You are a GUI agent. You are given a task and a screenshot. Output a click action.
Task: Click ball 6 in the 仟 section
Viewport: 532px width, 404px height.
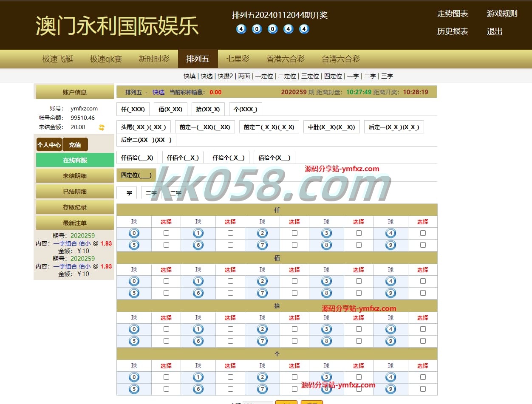[198, 245]
